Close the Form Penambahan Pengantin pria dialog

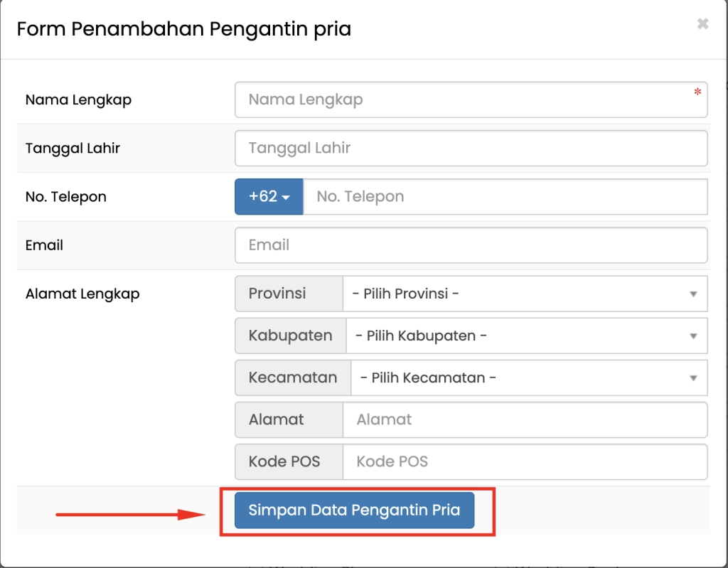[x=702, y=23]
